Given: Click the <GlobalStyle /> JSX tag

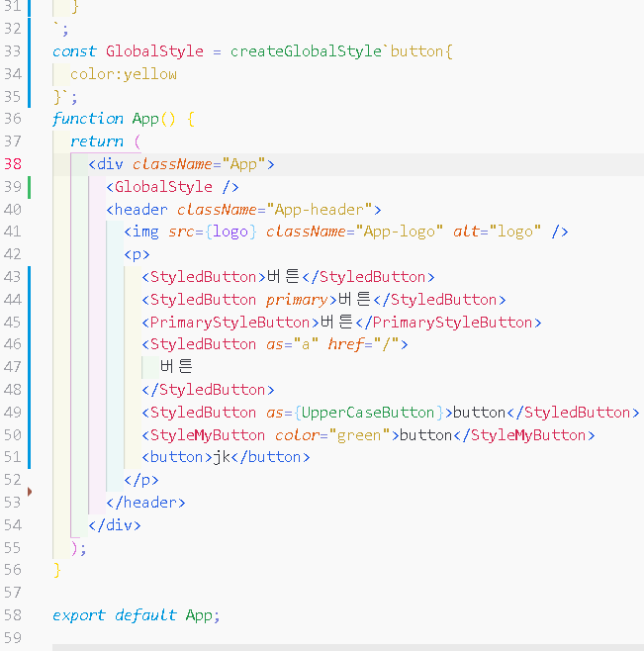Looking at the screenshot, I should [172, 186].
